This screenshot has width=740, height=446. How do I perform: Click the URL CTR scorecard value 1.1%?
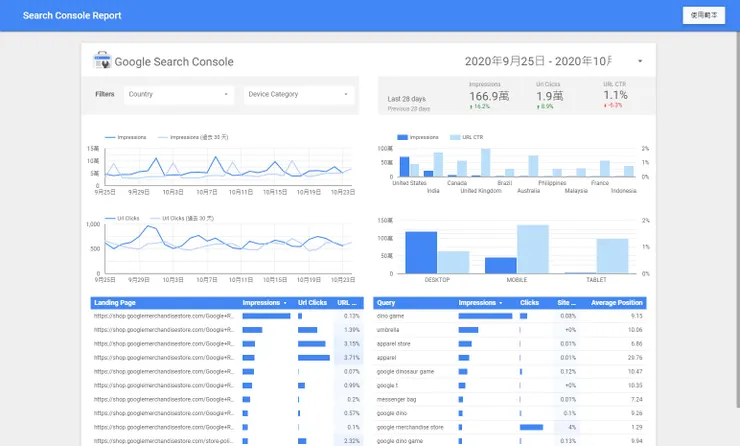pos(615,95)
